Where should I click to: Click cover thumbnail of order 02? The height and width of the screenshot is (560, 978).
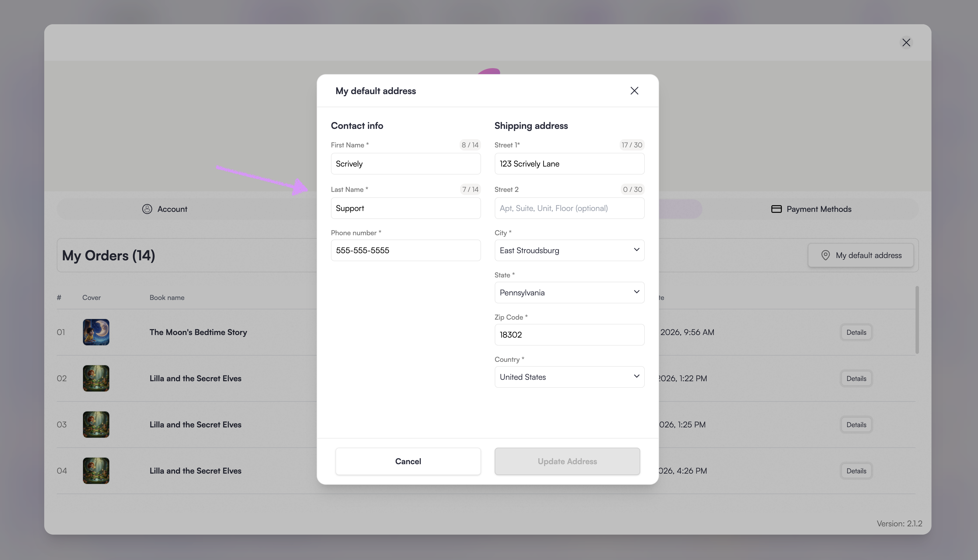[96, 378]
